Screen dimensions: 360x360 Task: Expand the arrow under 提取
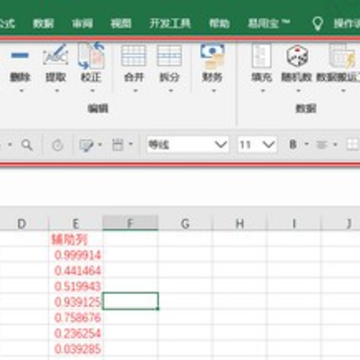coord(57,91)
